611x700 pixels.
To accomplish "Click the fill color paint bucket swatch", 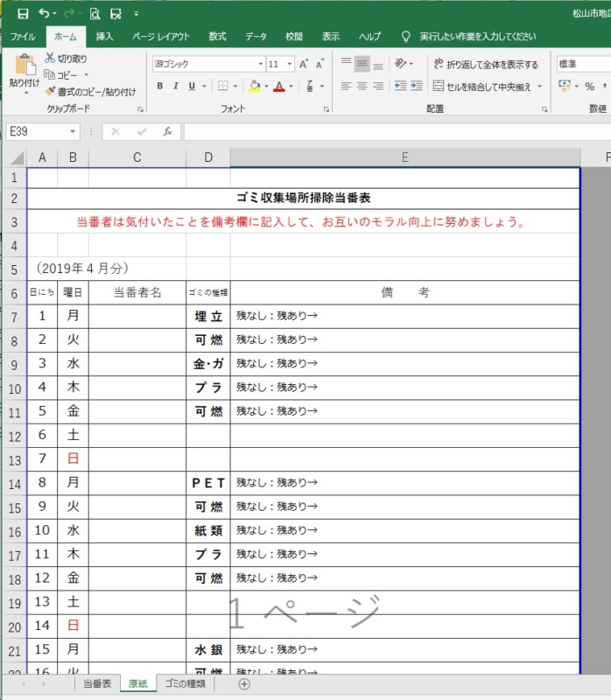I will coord(254,86).
